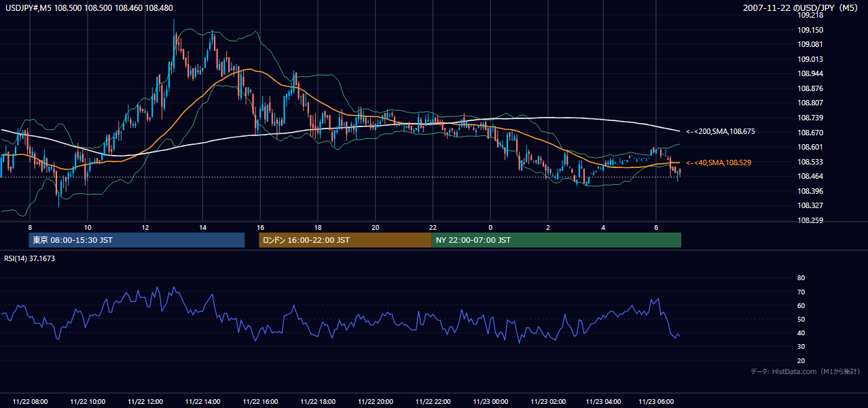Click the 108.464 price axis value
868x408 pixels.
pos(810,176)
